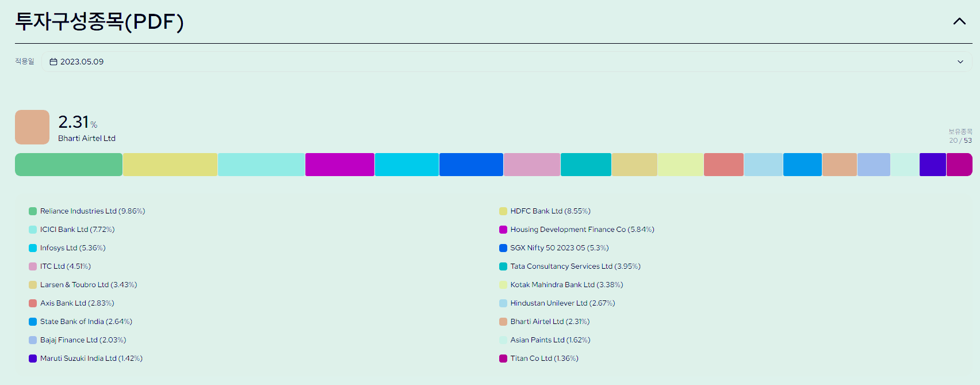Click ICICI Bank Ltd (7.72%) legend text
The image size is (980, 385).
point(78,230)
